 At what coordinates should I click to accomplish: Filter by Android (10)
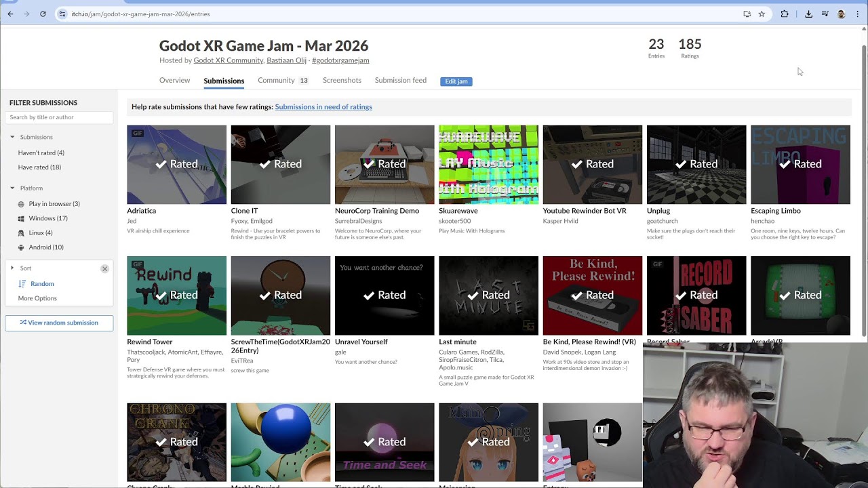(x=46, y=247)
